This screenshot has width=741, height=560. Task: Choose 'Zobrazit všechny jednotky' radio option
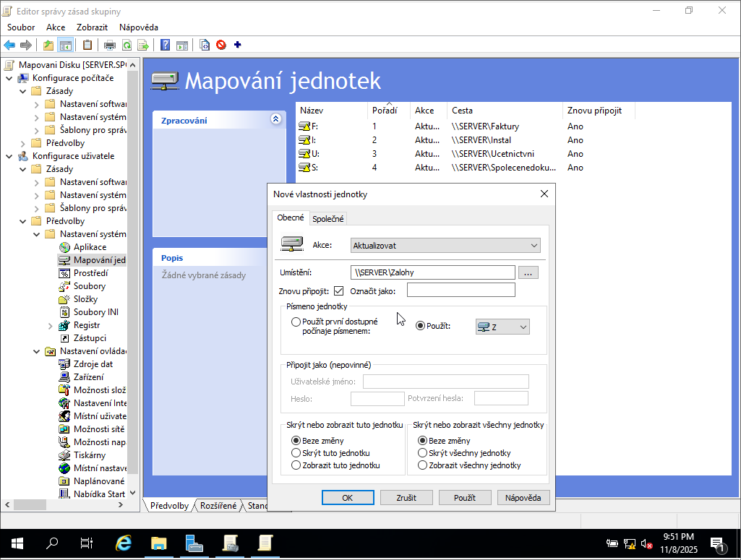pyautogui.click(x=422, y=465)
